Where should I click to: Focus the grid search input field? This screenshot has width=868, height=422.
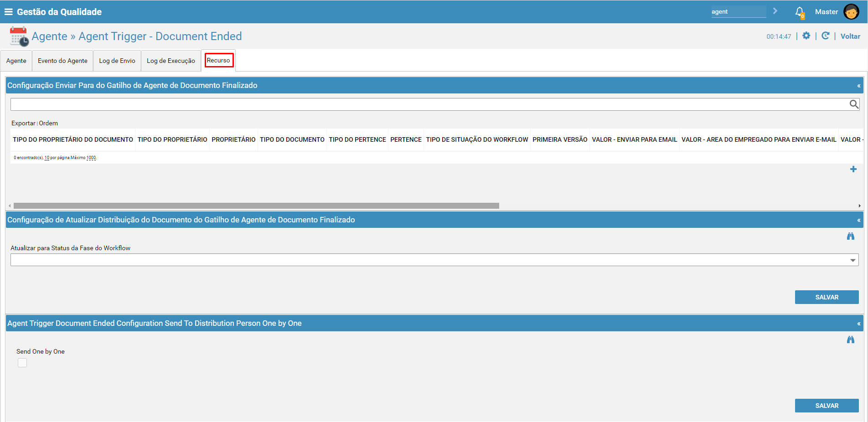point(429,104)
